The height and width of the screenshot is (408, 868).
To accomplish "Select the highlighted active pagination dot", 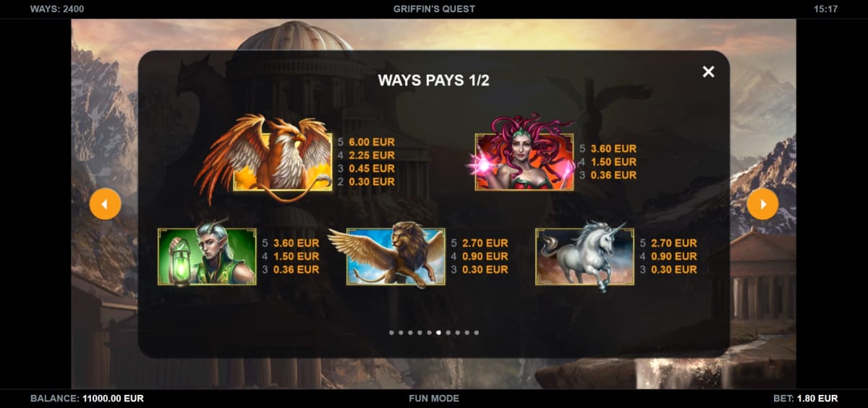I will point(438,333).
